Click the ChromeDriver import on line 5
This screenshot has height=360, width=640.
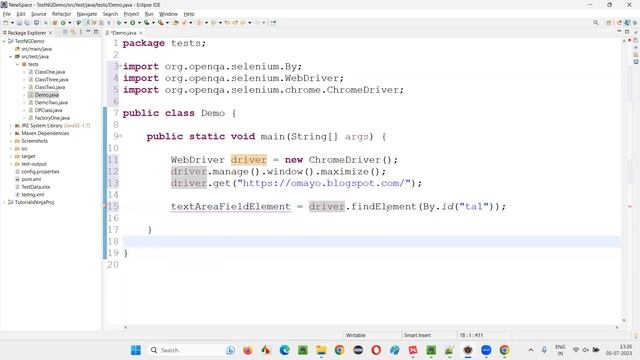point(263,90)
